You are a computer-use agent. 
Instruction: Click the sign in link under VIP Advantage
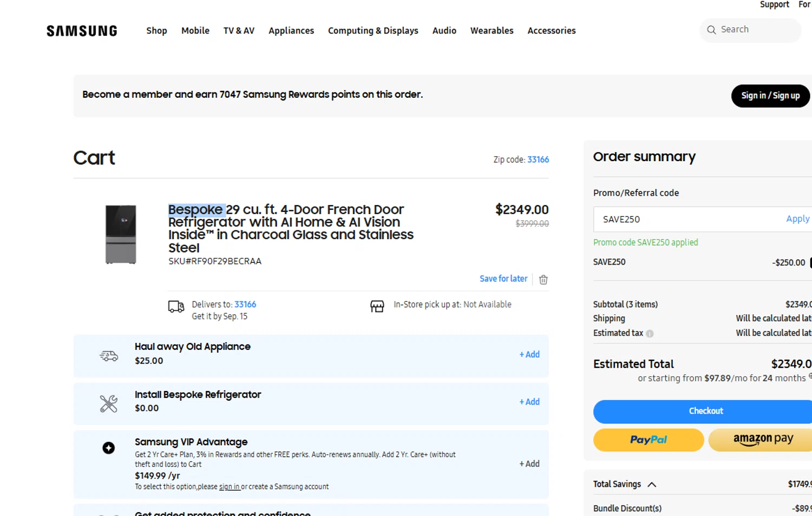[x=229, y=487]
